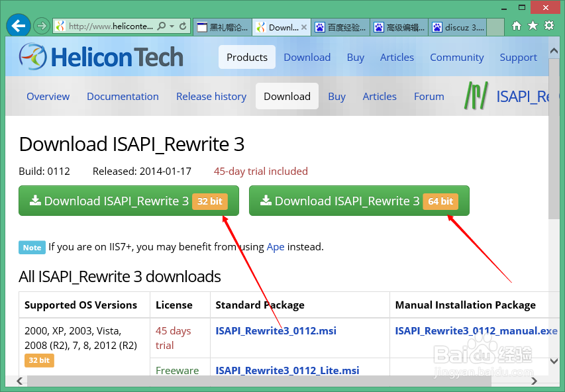
Task: Open Buy in the top navigation
Action: tap(356, 58)
